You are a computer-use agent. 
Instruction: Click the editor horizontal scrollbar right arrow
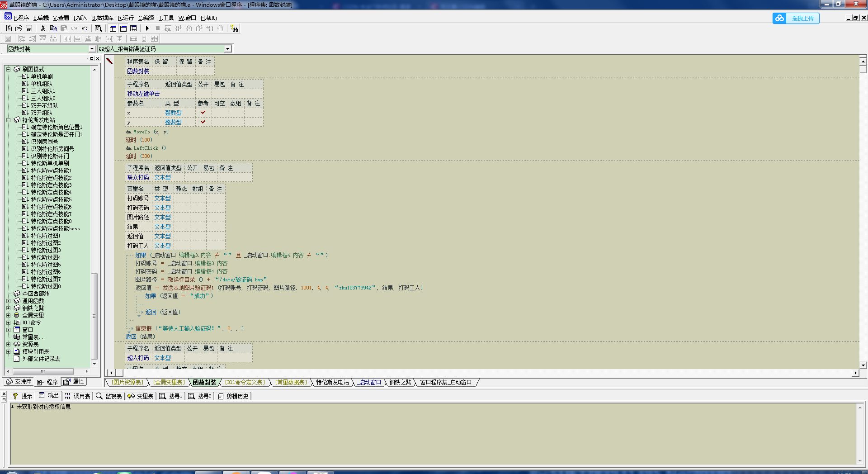coord(855,373)
